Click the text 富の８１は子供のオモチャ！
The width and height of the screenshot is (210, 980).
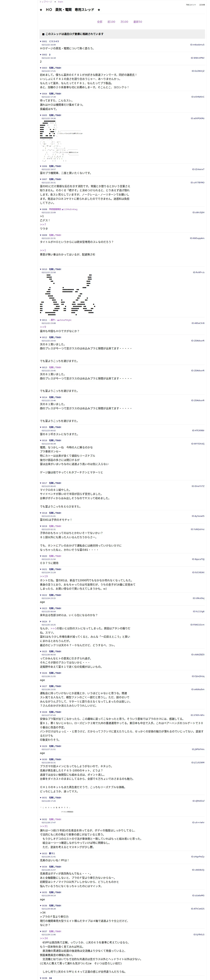56,520
